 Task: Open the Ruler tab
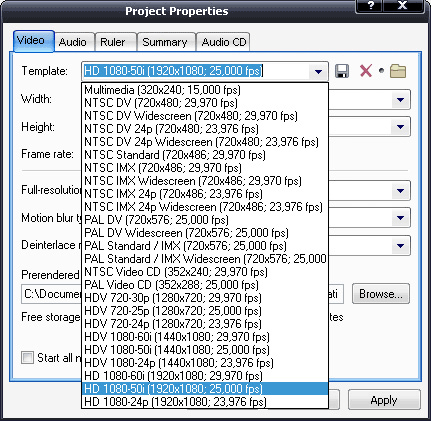coord(113,42)
